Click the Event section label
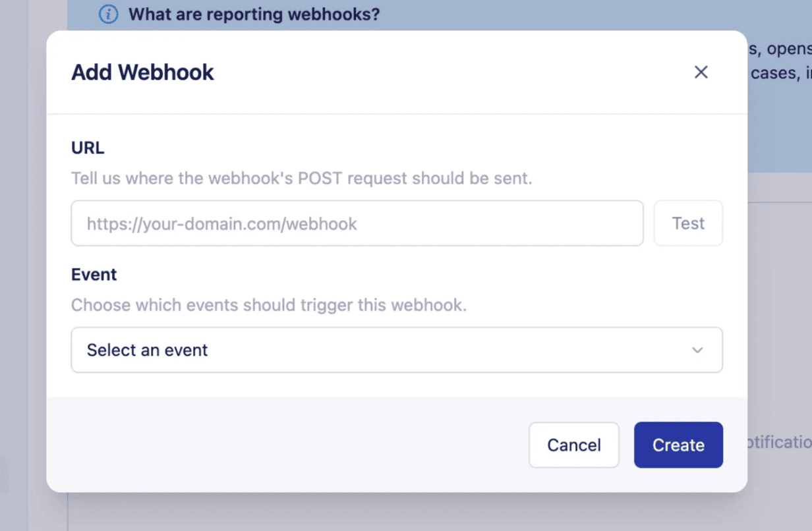Screen dimensions: 812x531 pos(94,274)
